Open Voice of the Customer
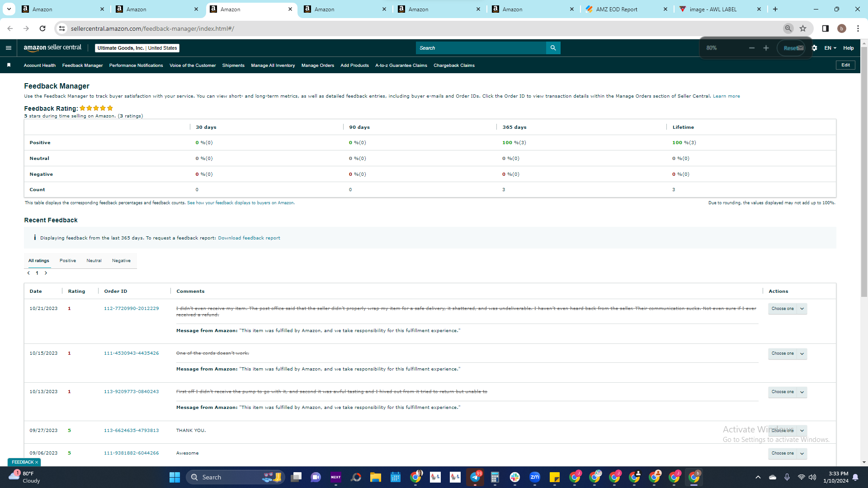Viewport: 868px width, 488px height. (x=193, y=66)
